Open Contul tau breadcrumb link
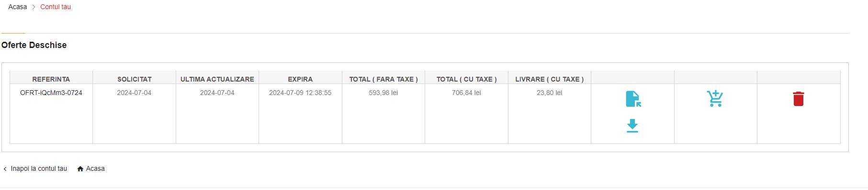Screen dimensions: 868x190 [56, 7]
